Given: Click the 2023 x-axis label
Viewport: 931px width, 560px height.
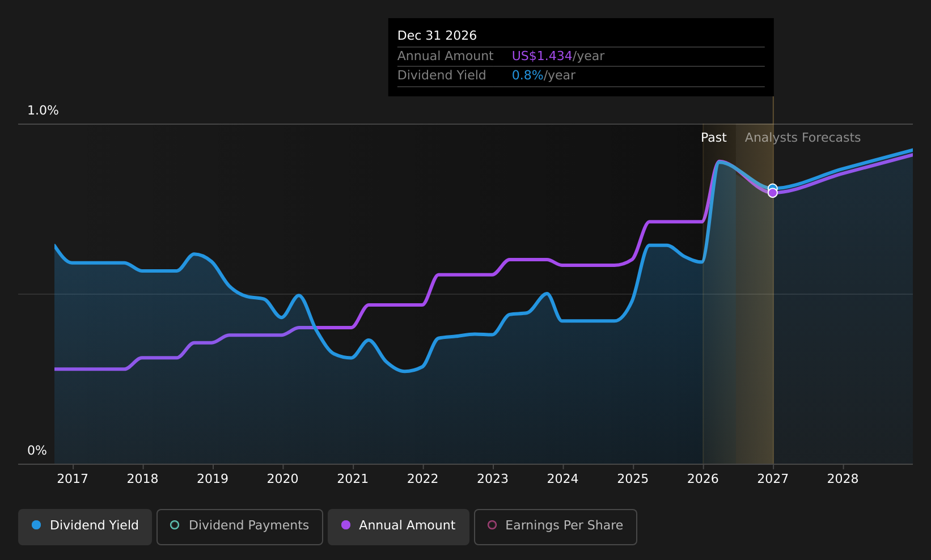Looking at the screenshot, I should point(493,479).
